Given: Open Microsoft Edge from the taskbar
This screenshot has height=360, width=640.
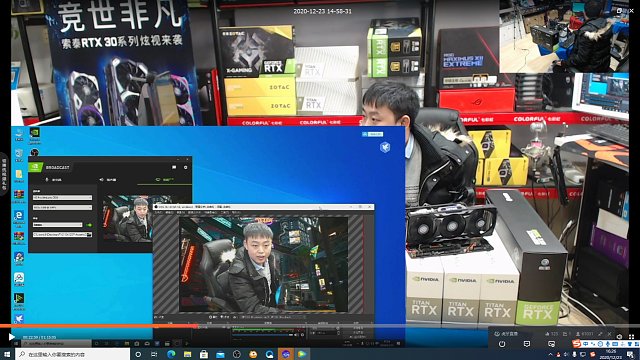Looking at the screenshot, I should (171, 354).
